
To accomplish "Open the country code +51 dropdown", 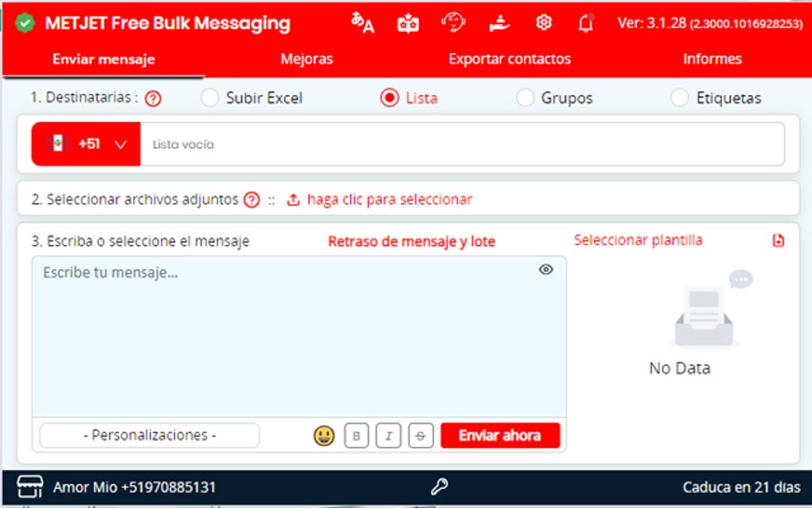I will (85, 143).
